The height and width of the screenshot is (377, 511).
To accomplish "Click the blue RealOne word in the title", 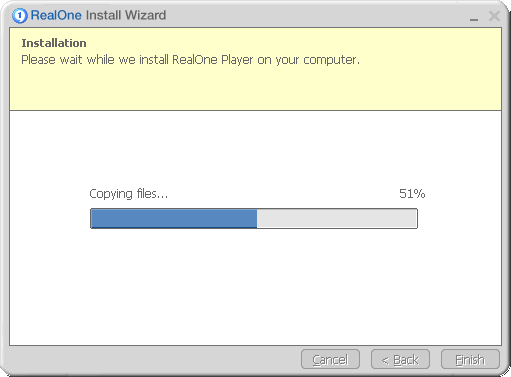I will [x=56, y=15].
